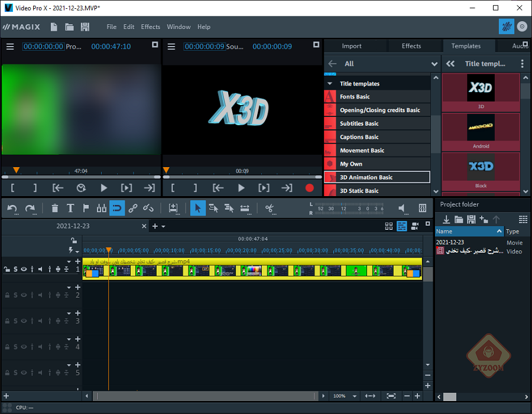Image resolution: width=532 pixels, height=414 pixels.
Task: Set a marker with the flag icon
Action: point(86,208)
